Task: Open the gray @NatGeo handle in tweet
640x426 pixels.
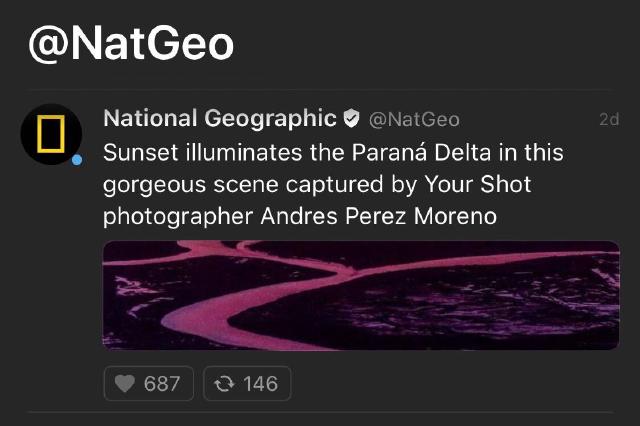Action: coord(414,120)
